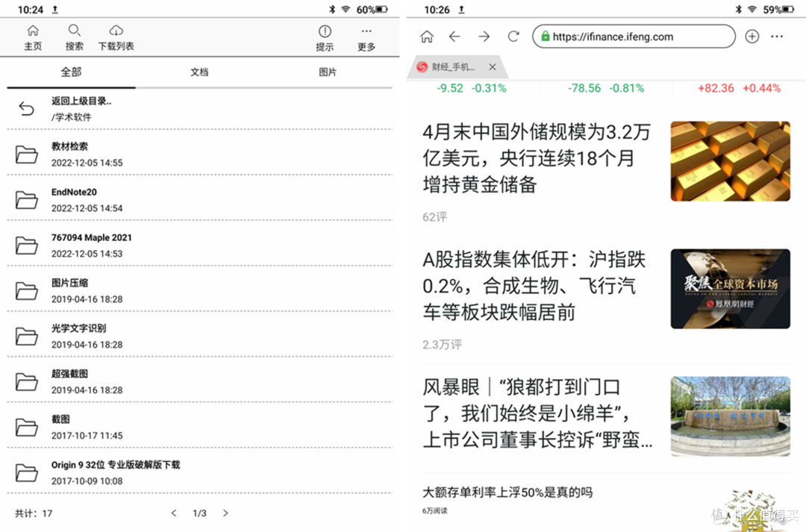Select the EndNote20 folder name
Screen dimensions: 806x532
click(x=74, y=193)
